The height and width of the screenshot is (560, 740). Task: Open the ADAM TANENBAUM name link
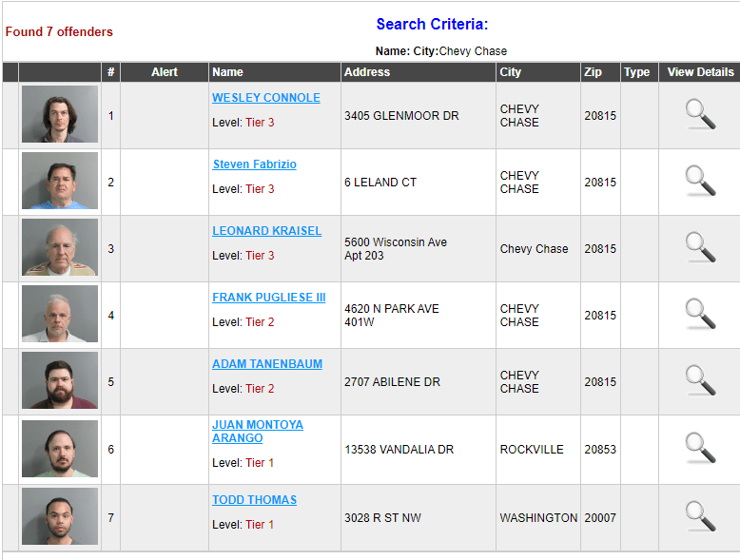coord(267,364)
